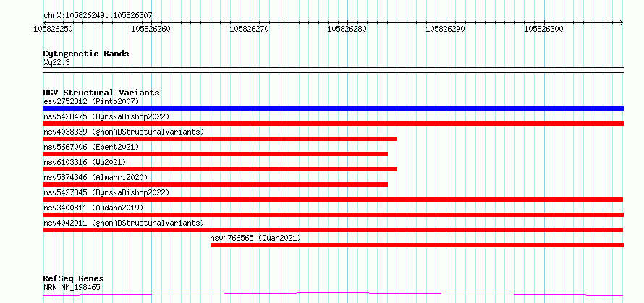Click the red nsv4038339 variant bar
The width and height of the screenshot is (644, 303).
(220, 139)
